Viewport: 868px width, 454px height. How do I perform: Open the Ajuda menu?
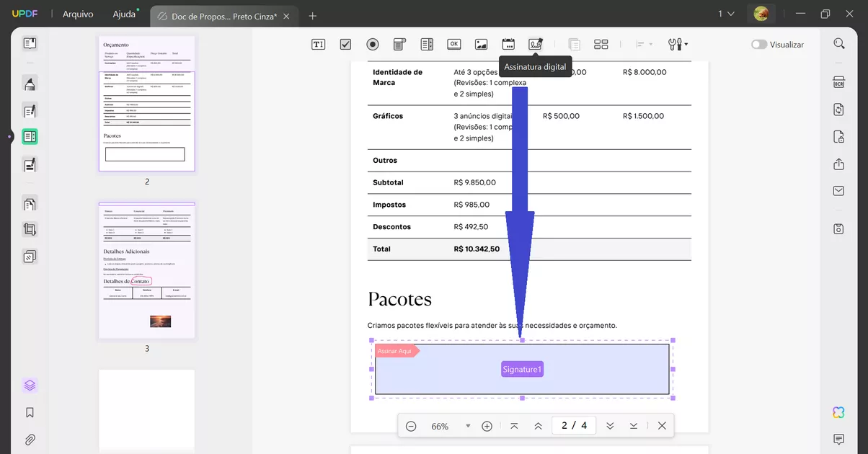coord(124,14)
